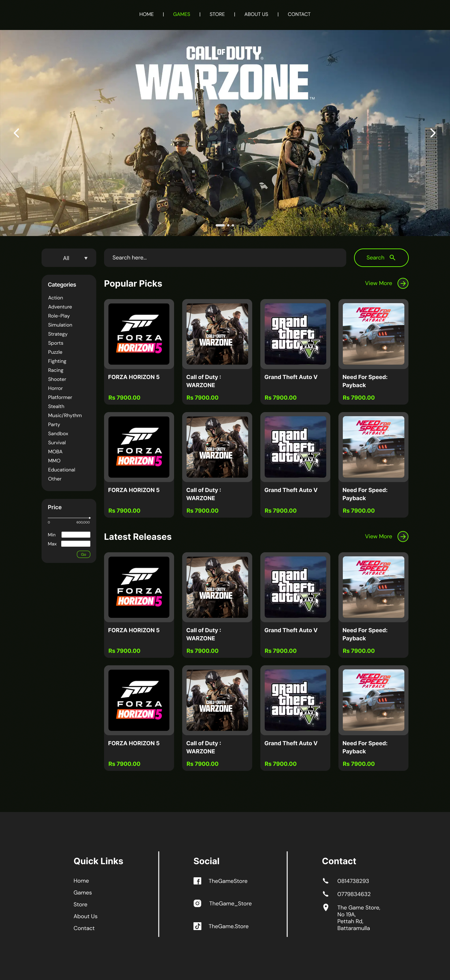Image resolution: width=450 pixels, height=980 pixels.
Task: Open first Need For Speed thumbnail in Popular Picks
Action: pyautogui.click(x=373, y=334)
